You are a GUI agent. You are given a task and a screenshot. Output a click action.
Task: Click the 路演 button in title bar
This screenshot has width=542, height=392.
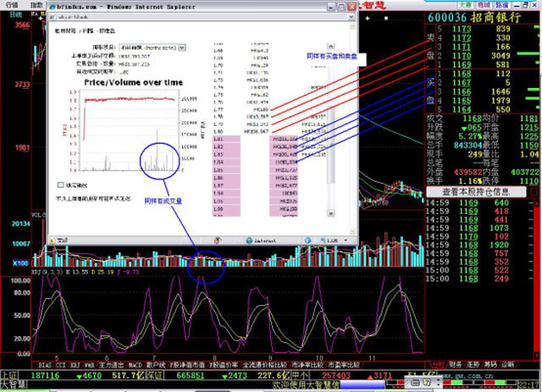pyautogui.click(x=502, y=5)
